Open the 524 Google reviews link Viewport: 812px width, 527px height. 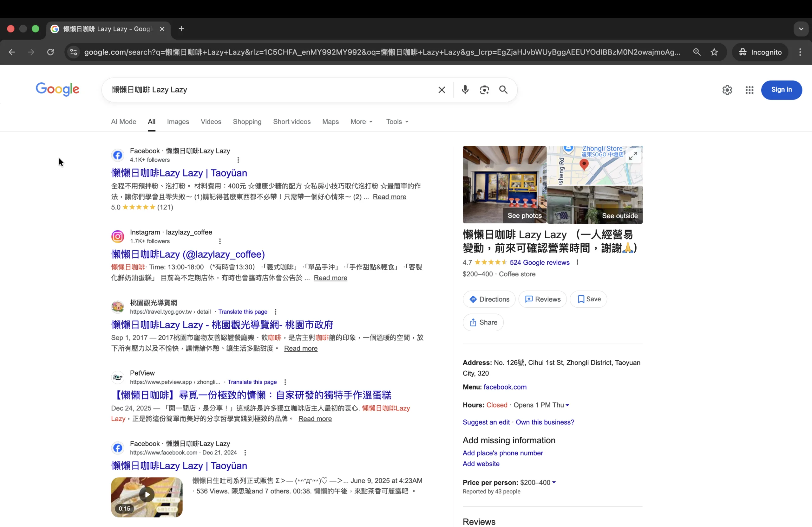(540, 262)
